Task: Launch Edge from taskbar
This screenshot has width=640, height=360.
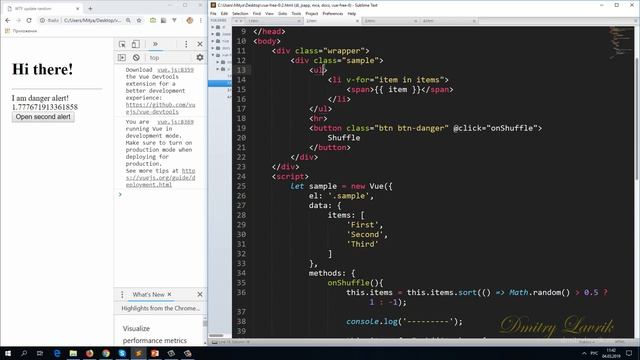Action: click(x=57, y=353)
